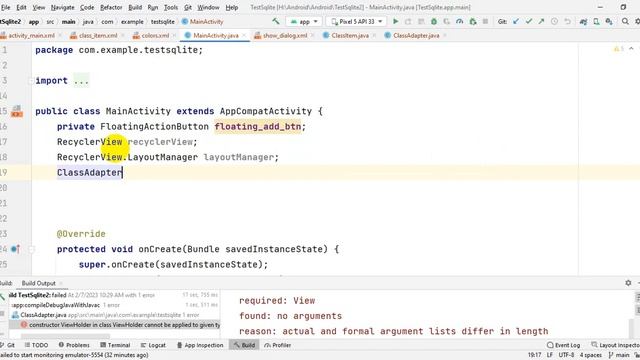Open the Navigate menu

point(62,7)
